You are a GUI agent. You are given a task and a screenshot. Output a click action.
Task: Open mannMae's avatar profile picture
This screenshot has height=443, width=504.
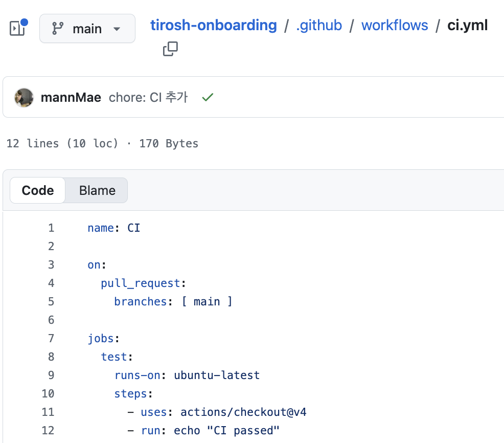pos(24,98)
